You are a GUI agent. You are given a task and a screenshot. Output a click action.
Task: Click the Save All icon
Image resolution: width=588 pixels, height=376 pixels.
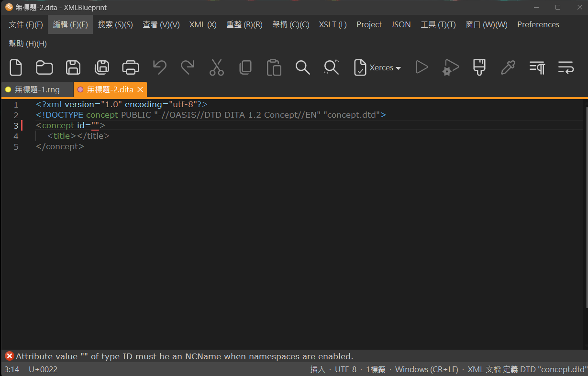point(102,67)
